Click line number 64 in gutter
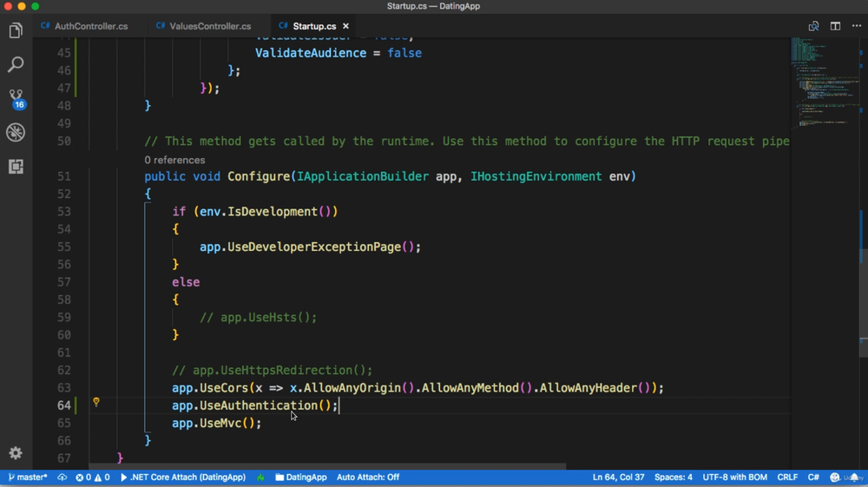The width and height of the screenshot is (868, 487). (64, 405)
